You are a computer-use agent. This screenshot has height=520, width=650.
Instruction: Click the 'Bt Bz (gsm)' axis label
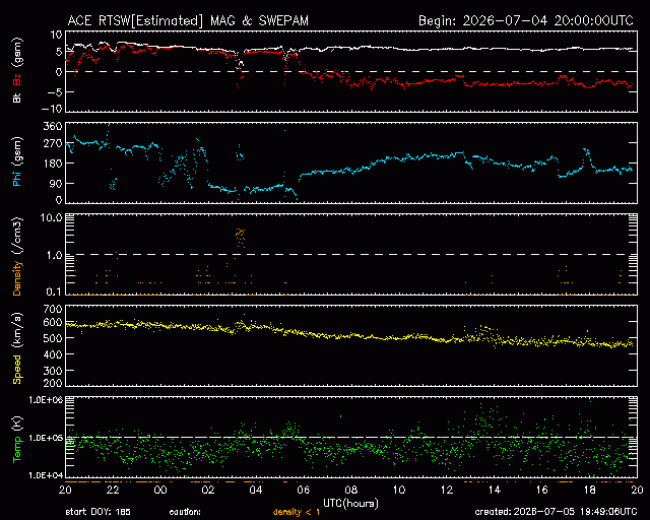coord(17,70)
